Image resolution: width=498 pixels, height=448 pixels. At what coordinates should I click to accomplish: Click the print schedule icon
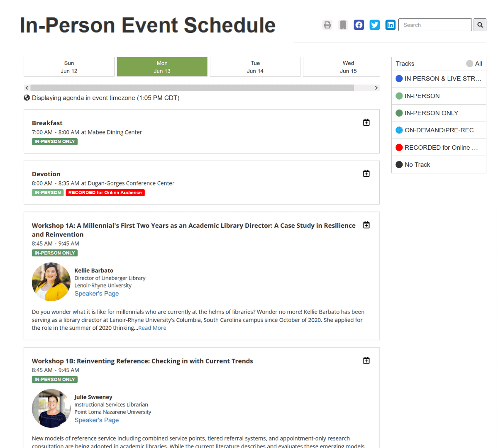(327, 25)
